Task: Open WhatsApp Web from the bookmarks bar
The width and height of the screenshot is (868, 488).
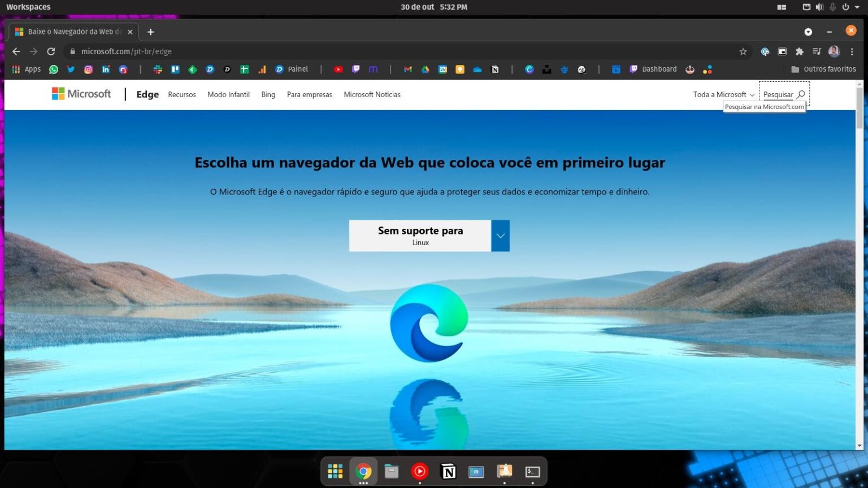Action: 54,69
